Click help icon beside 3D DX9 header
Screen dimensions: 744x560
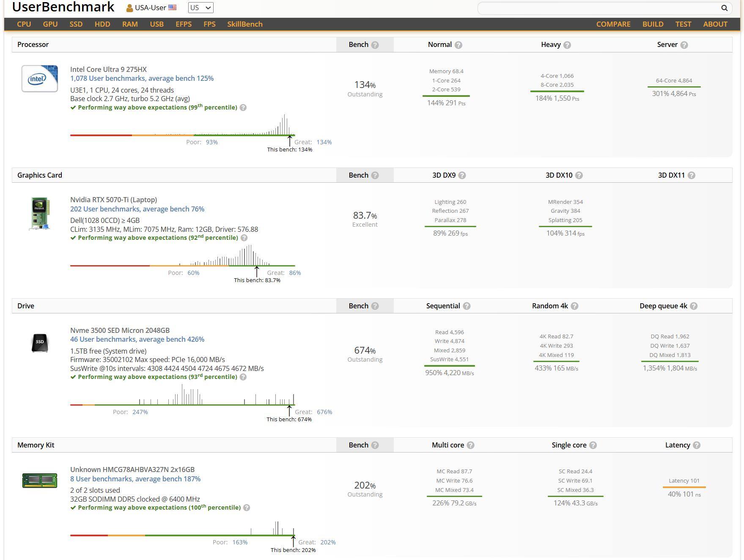point(462,176)
